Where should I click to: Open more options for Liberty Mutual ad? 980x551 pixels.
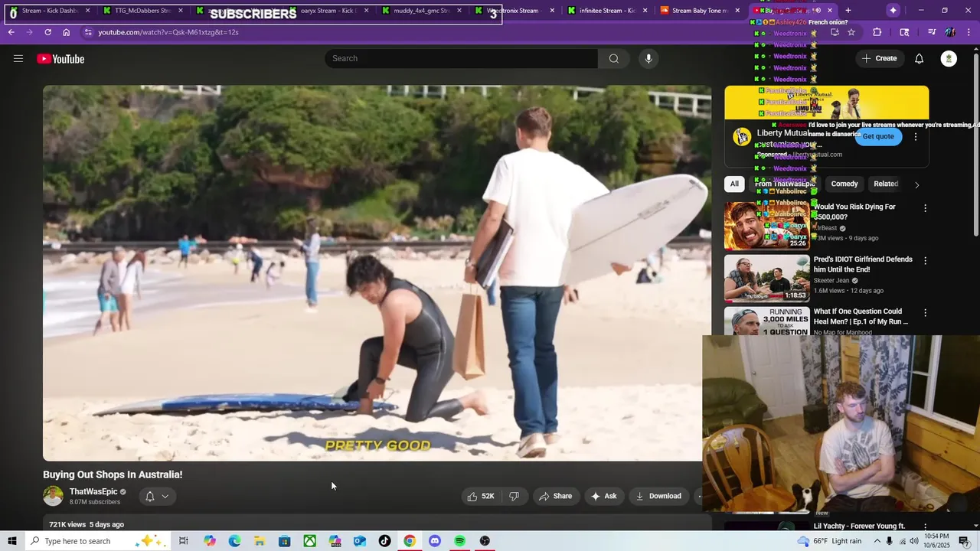916,136
